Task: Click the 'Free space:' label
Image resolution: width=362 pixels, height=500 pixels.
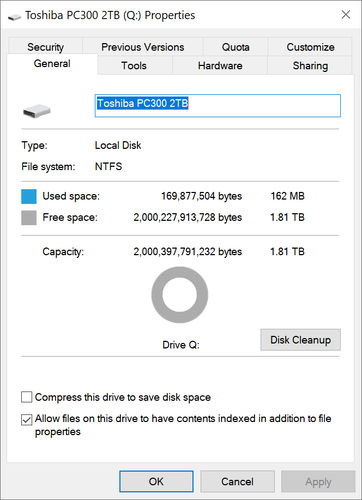Action: tap(70, 218)
